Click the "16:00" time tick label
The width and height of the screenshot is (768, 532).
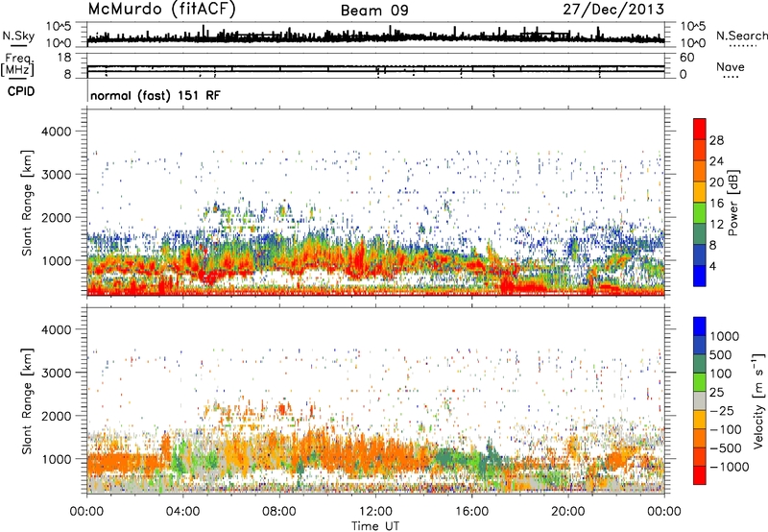[x=471, y=512]
